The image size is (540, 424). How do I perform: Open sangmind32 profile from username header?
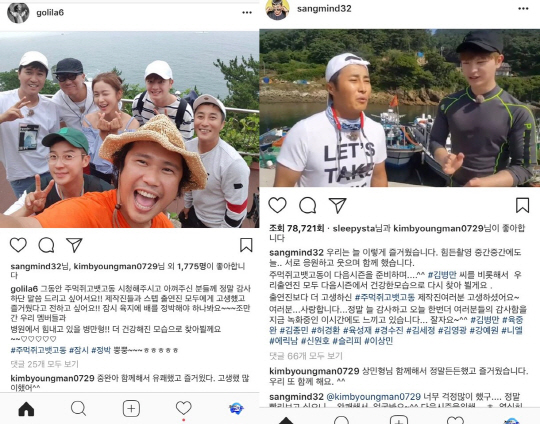(324, 9)
